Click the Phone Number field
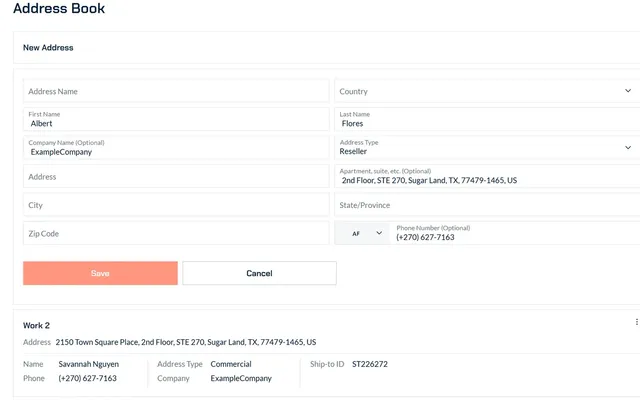The height and width of the screenshot is (400, 640). (x=515, y=233)
